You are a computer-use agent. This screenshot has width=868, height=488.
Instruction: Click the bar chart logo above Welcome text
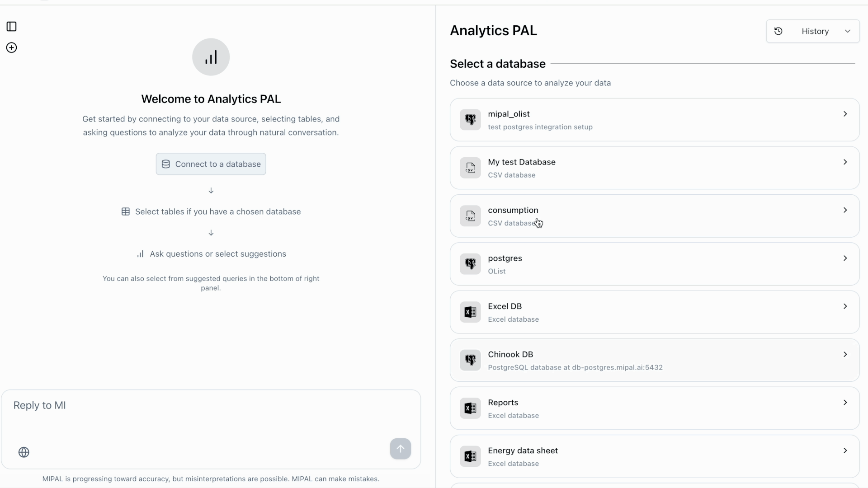[211, 56]
